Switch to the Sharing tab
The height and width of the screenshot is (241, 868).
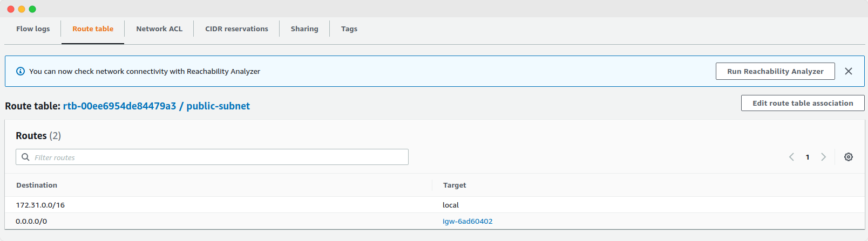tap(304, 29)
